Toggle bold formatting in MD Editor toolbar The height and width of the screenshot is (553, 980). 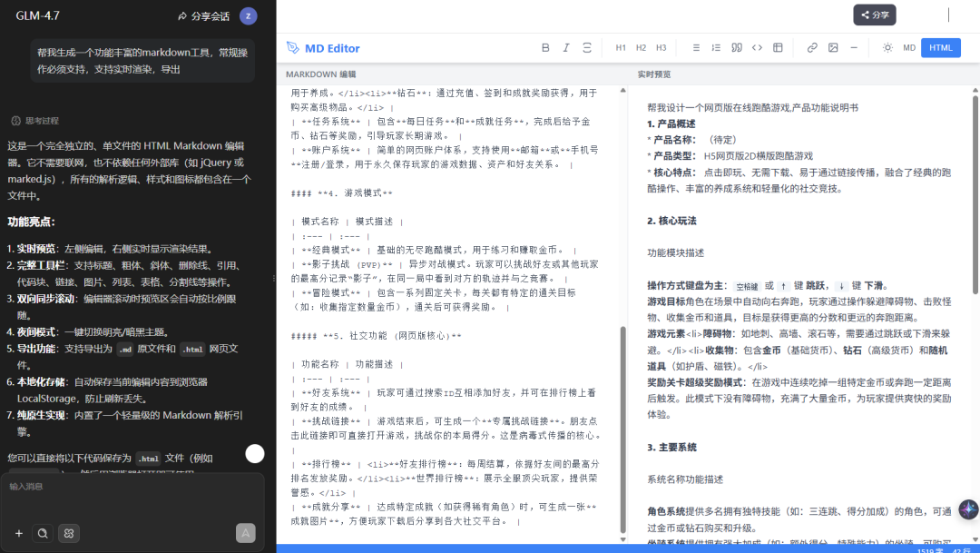pos(545,48)
